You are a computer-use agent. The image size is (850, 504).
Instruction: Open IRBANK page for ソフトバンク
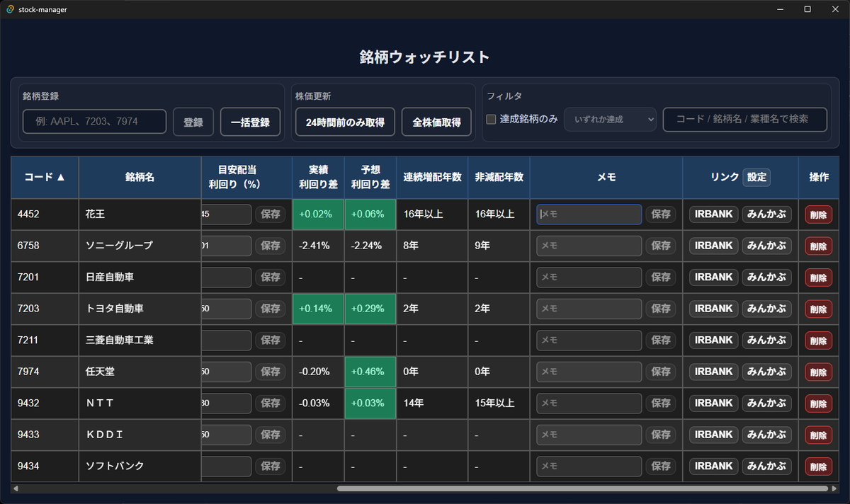pos(713,466)
